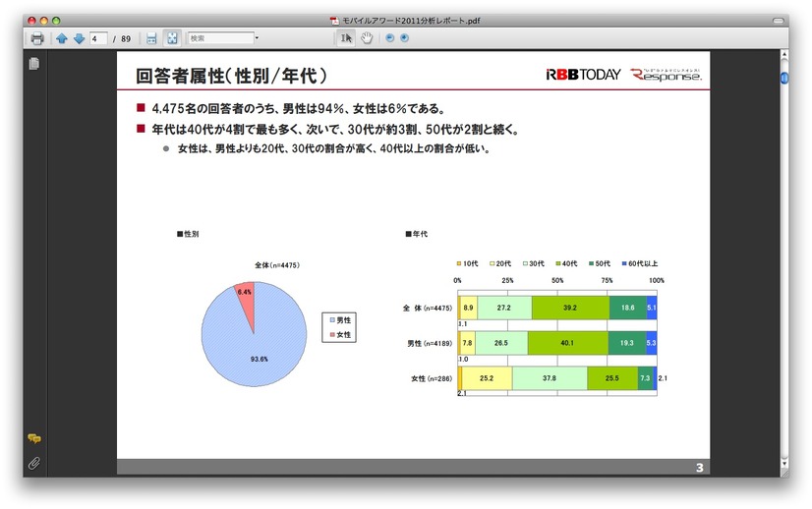This screenshot has height=509, width=812.
Task: Select the fit-width scrolling page view icon
Action: pyautogui.click(x=151, y=38)
